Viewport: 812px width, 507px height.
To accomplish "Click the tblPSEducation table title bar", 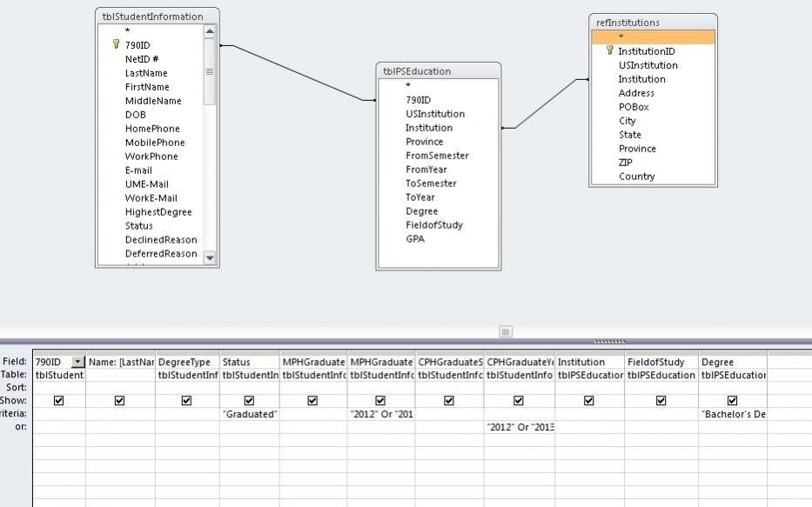I will coord(438,71).
